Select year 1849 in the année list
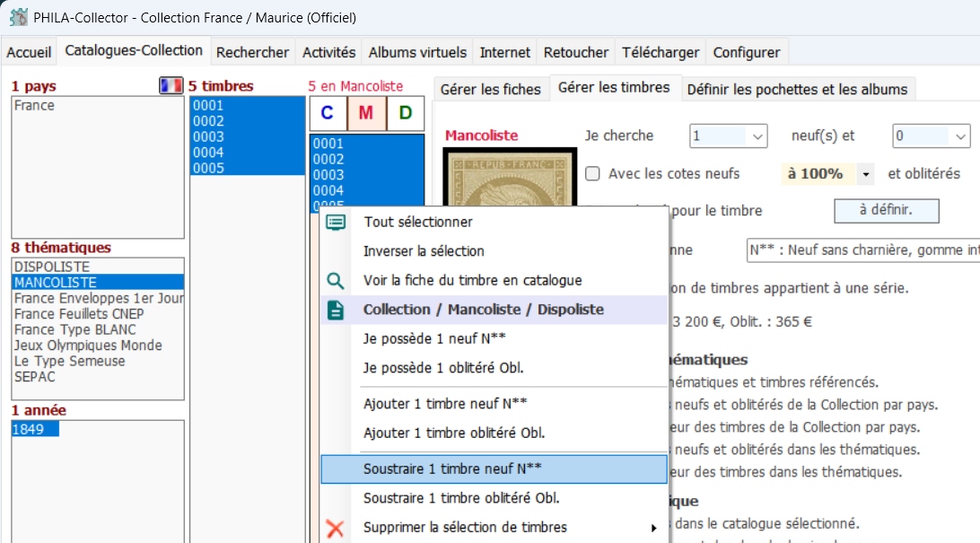The image size is (980, 543). click(x=35, y=429)
